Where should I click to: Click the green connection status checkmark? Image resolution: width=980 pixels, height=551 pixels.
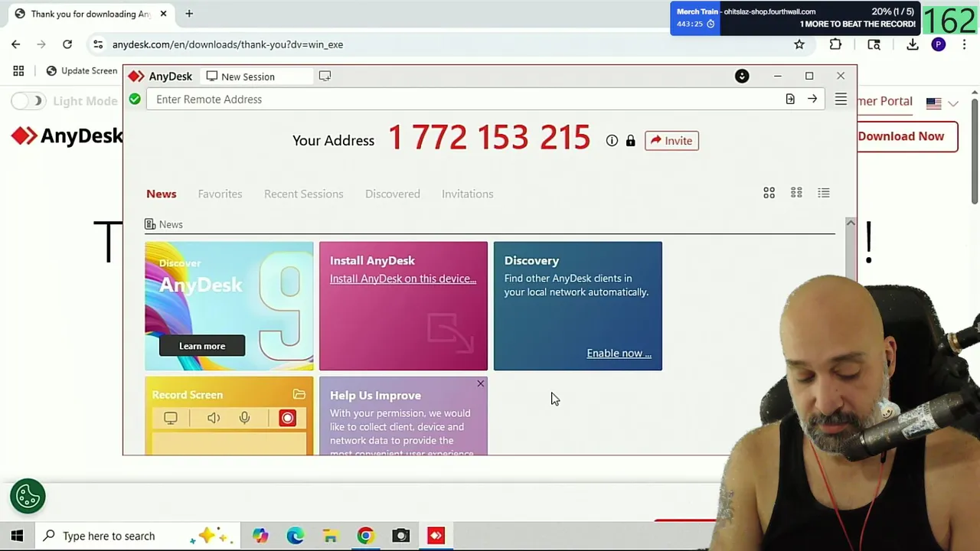tap(135, 99)
